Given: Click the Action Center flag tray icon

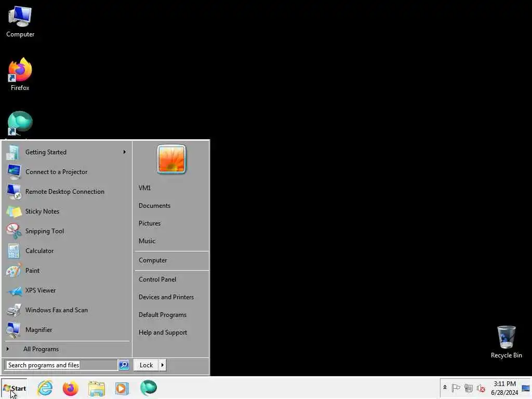Looking at the screenshot, I should coord(456,388).
